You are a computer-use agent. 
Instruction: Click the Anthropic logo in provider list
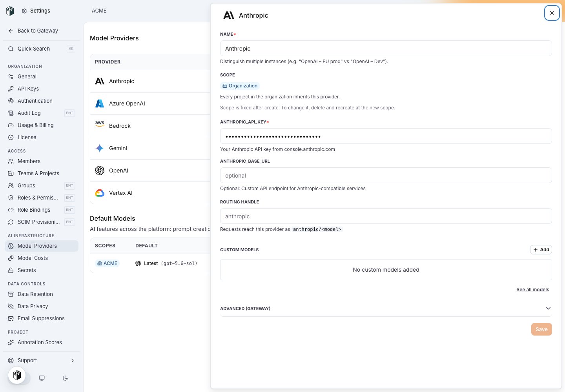pos(100,81)
